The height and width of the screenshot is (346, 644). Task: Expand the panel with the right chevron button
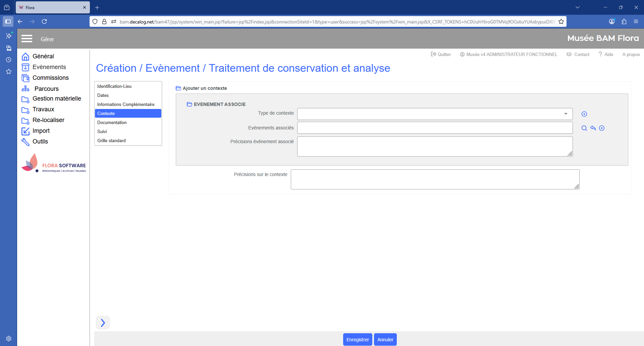click(x=103, y=323)
